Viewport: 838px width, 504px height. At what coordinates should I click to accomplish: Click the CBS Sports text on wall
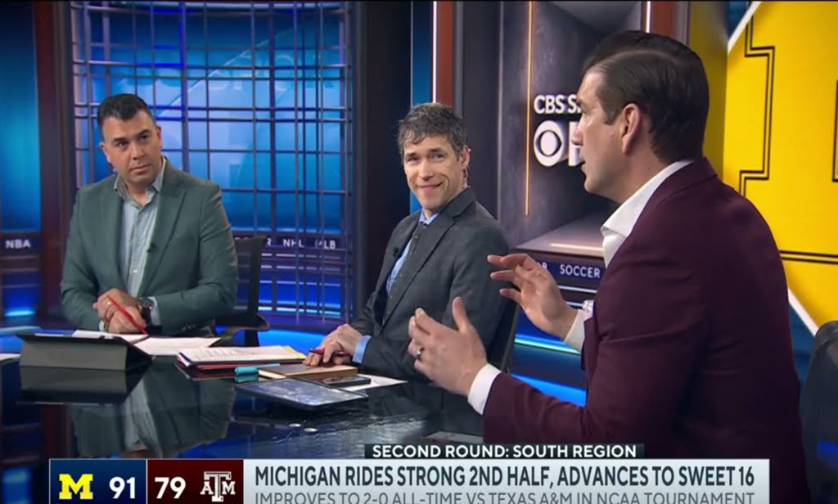pos(556,104)
